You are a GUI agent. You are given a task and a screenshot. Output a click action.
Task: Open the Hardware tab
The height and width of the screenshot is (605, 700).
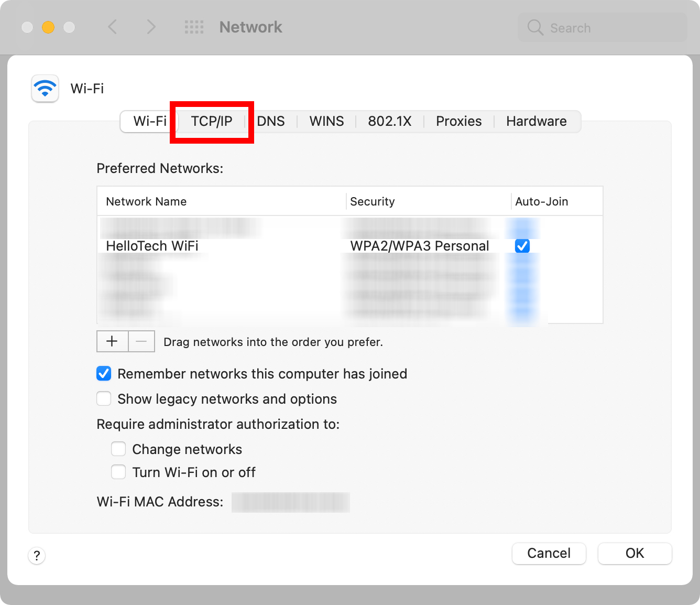pyautogui.click(x=537, y=121)
